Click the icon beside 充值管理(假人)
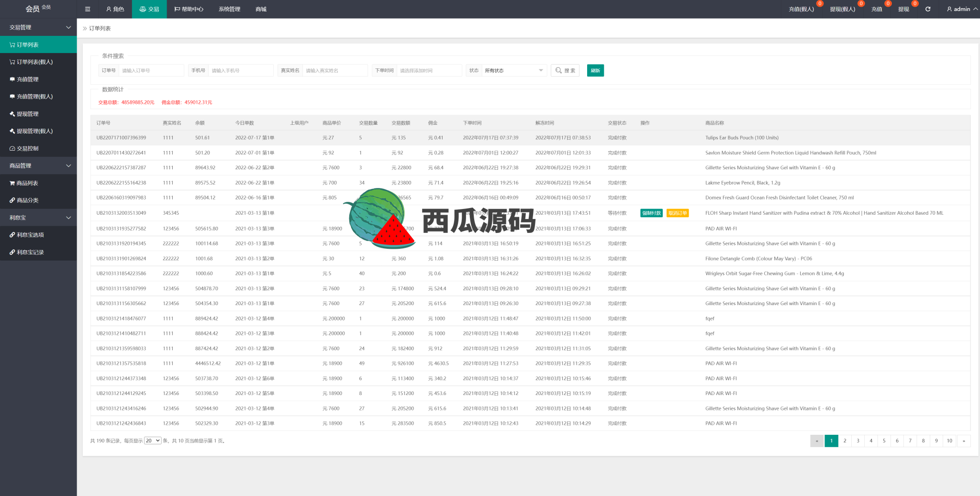 pos(12,97)
